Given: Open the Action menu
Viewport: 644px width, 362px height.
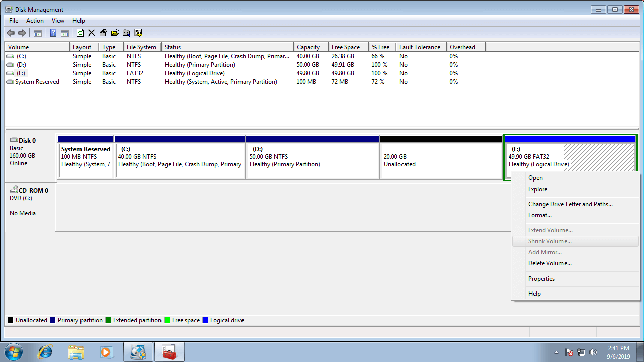Looking at the screenshot, I should (x=35, y=21).
